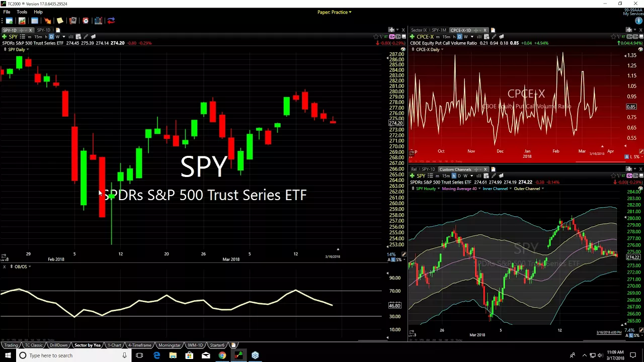Switch to Rel tab in lower right panel
The image size is (644, 362).
[x=414, y=169]
